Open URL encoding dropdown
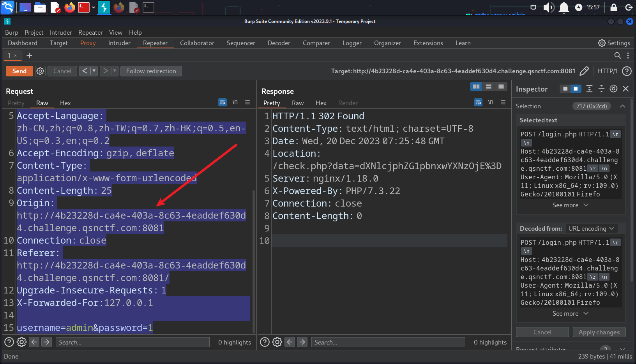 (591, 228)
